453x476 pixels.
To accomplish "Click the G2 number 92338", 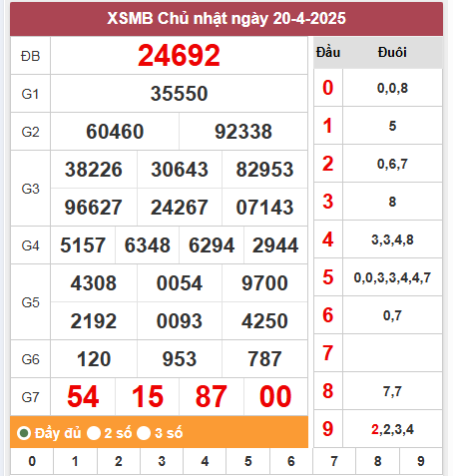I will pos(243,132).
